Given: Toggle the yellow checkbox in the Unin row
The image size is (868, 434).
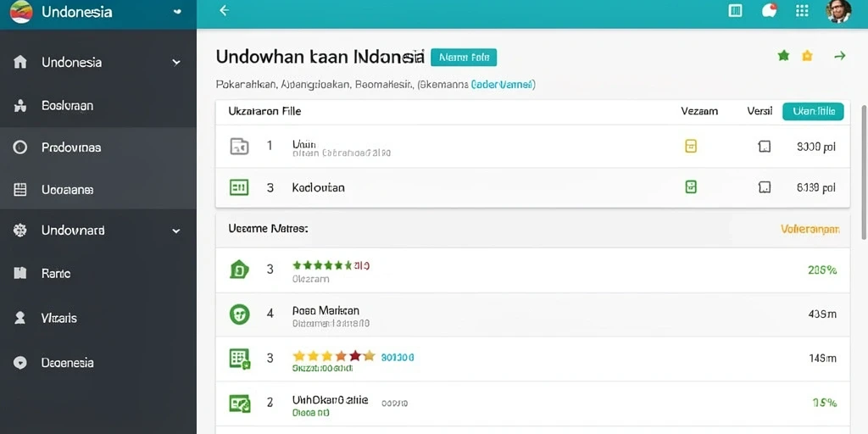Looking at the screenshot, I should (x=691, y=146).
